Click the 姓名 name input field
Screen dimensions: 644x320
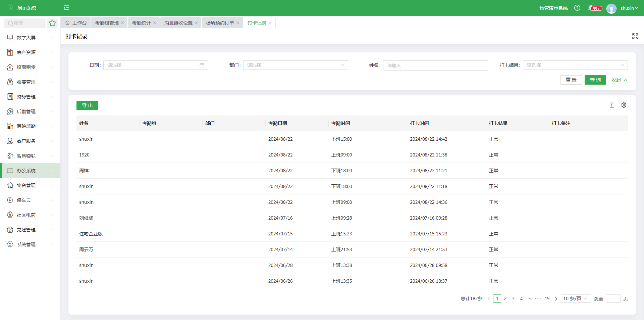click(435, 65)
